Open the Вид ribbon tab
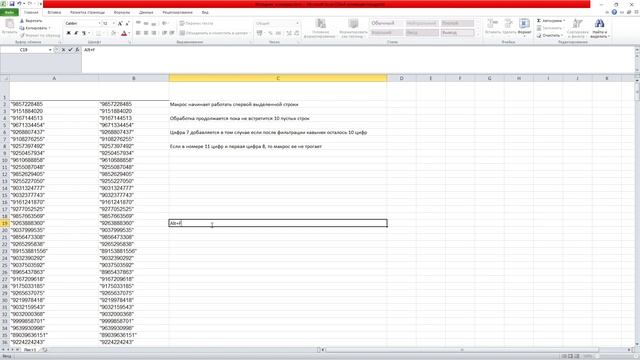The width and height of the screenshot is (640, 360). [x=205, y=13]
